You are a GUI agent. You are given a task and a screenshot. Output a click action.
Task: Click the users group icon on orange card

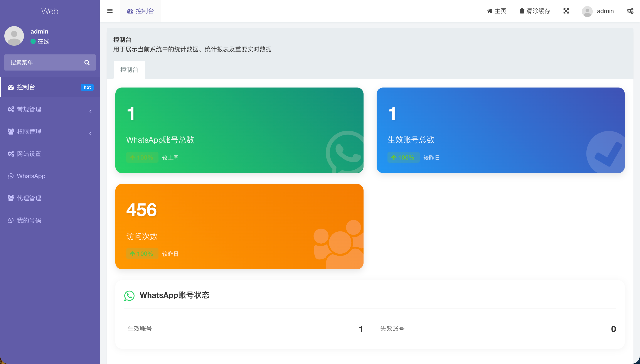click(339, 244)
